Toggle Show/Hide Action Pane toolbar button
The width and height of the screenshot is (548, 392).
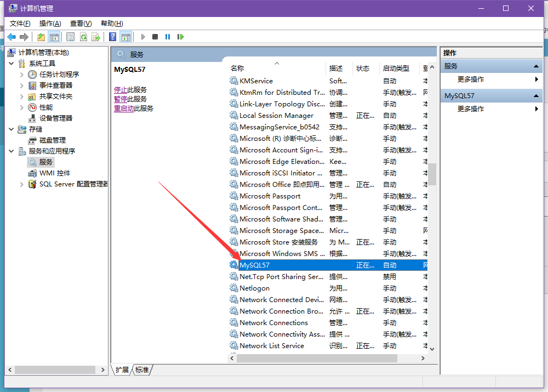click(126, 37)
